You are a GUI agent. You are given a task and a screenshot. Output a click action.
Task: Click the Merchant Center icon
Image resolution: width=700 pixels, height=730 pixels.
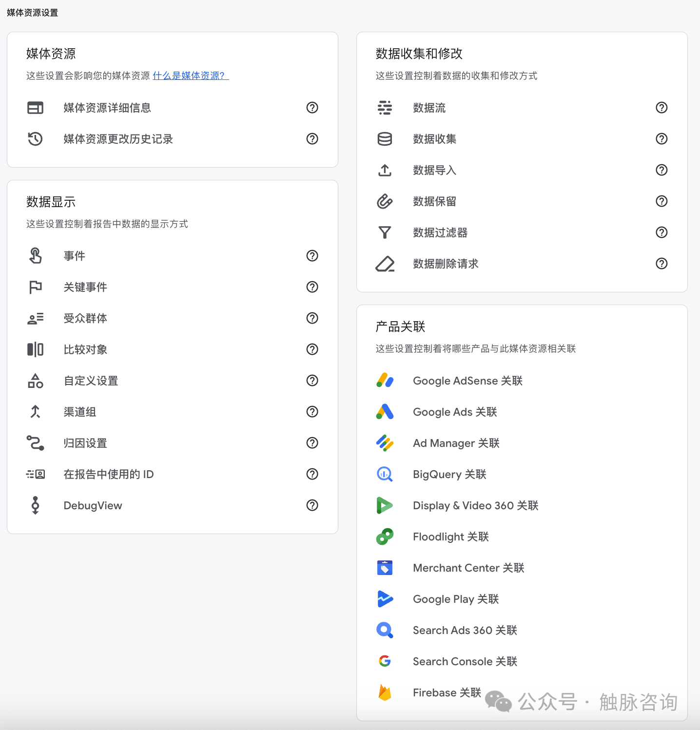pos(385,568)
